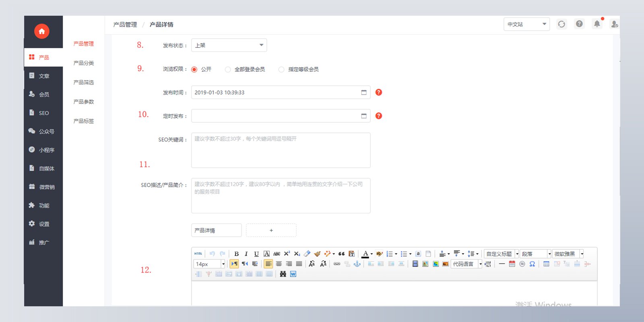Toggle italic formatting in editor
The image size is (644, 322).
(x=246, y=254)
